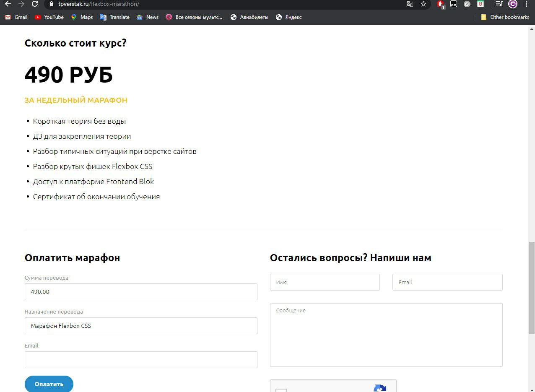Click the gray circular extension icon

[467, 4]
